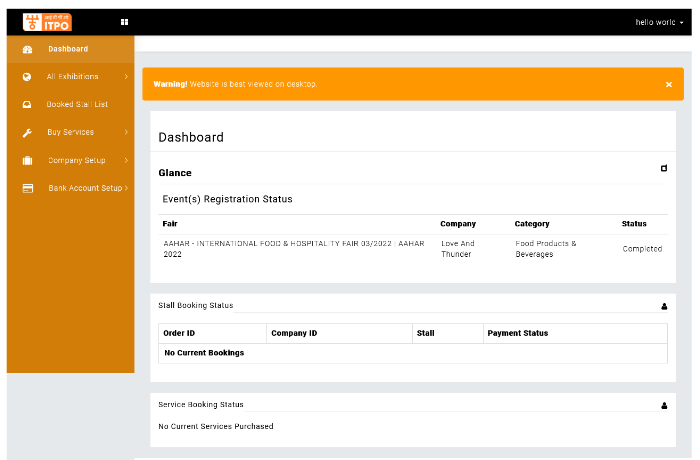Viewport: 700px width, 460px height.
Task: Select the AAHAR International Food fair entry
Action: (294, 249)
